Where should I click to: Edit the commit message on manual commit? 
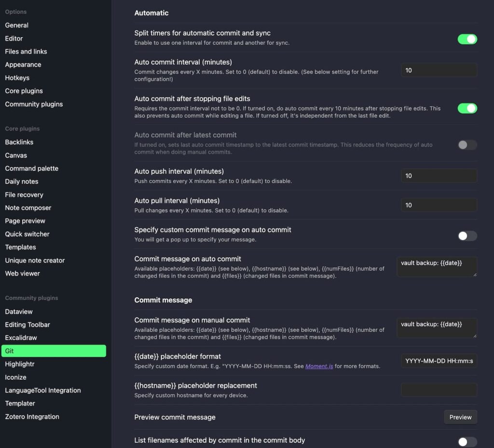(436, 328)
